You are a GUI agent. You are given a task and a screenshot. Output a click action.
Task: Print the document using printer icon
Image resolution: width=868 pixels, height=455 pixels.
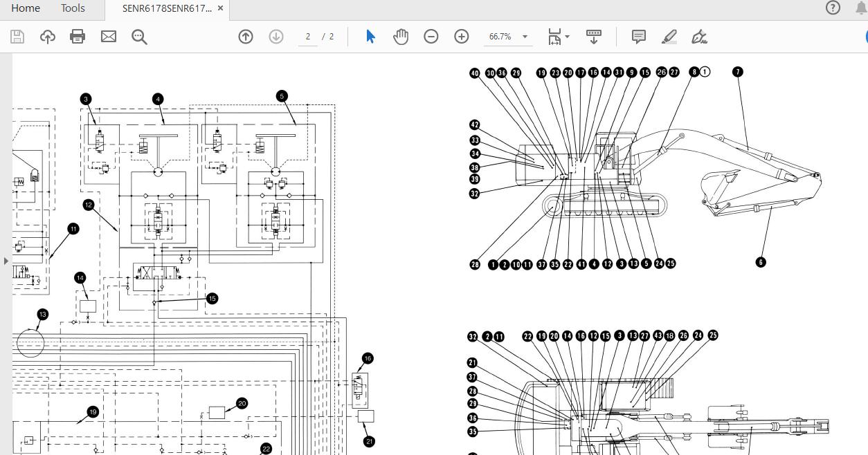click(78, 37)
